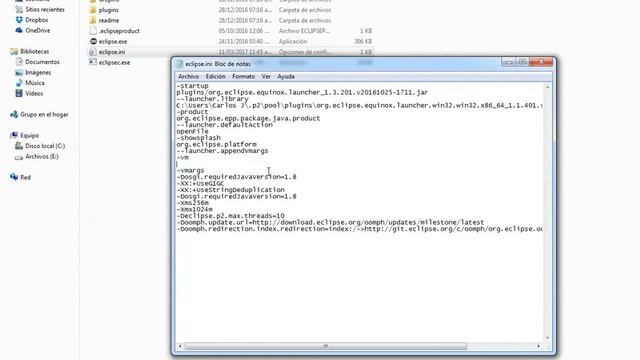Select Equipo in the navigation pane
The width and height of the screenshot is (640, 360).
coord(29,136)
